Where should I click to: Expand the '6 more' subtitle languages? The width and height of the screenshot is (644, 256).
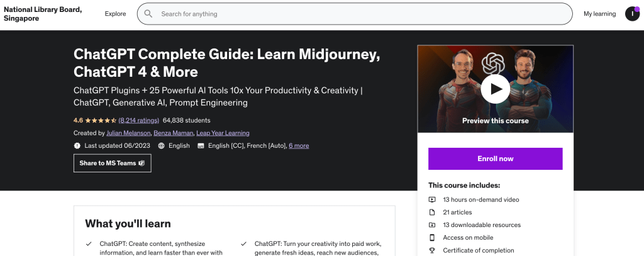(299, 145)
